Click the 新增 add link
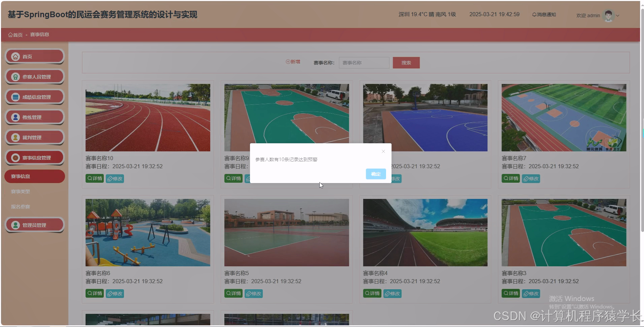The height and width of the screenshot is (327, 644). pos(293,62)
